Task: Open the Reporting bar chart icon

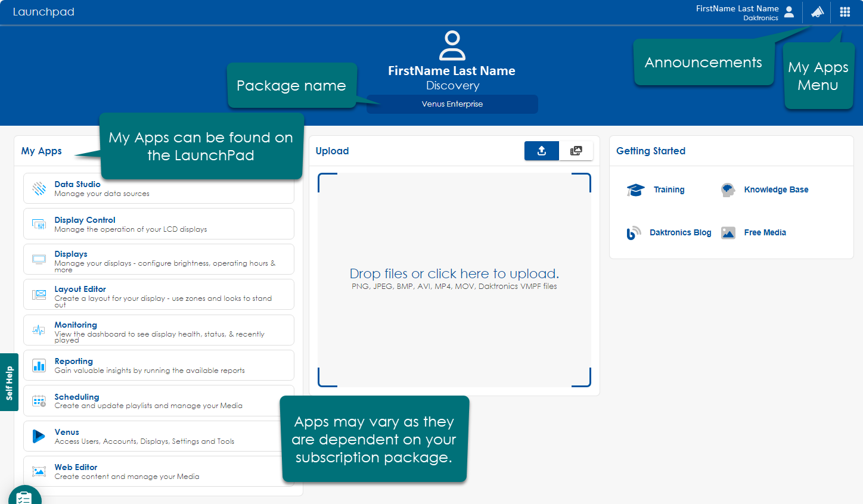Action: tap(39, 366)
